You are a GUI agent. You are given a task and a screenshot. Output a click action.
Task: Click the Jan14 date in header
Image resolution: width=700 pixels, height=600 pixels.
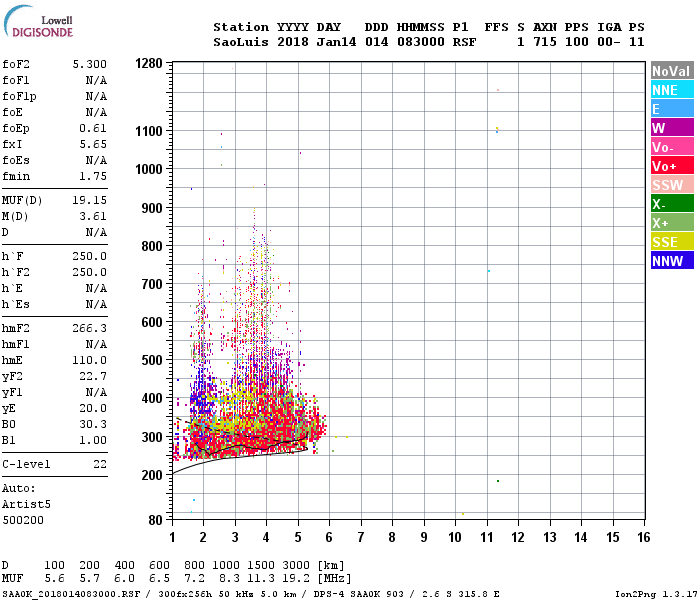[336, 42]
